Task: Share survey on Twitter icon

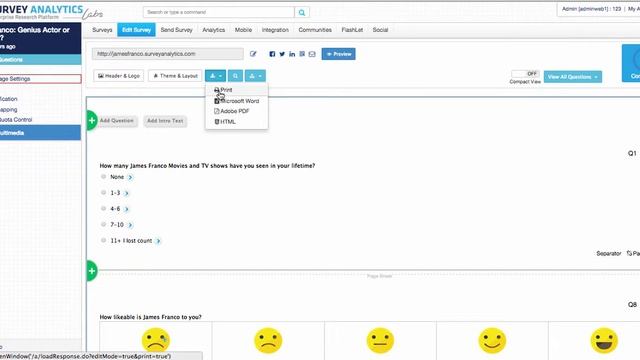Action: (282, 54)
